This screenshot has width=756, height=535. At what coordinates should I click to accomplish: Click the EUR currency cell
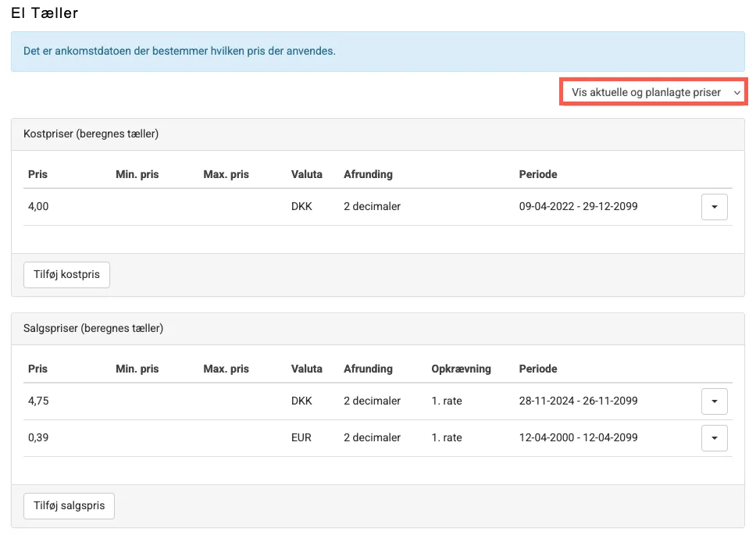pyautogui.click(x=301, y=438)
